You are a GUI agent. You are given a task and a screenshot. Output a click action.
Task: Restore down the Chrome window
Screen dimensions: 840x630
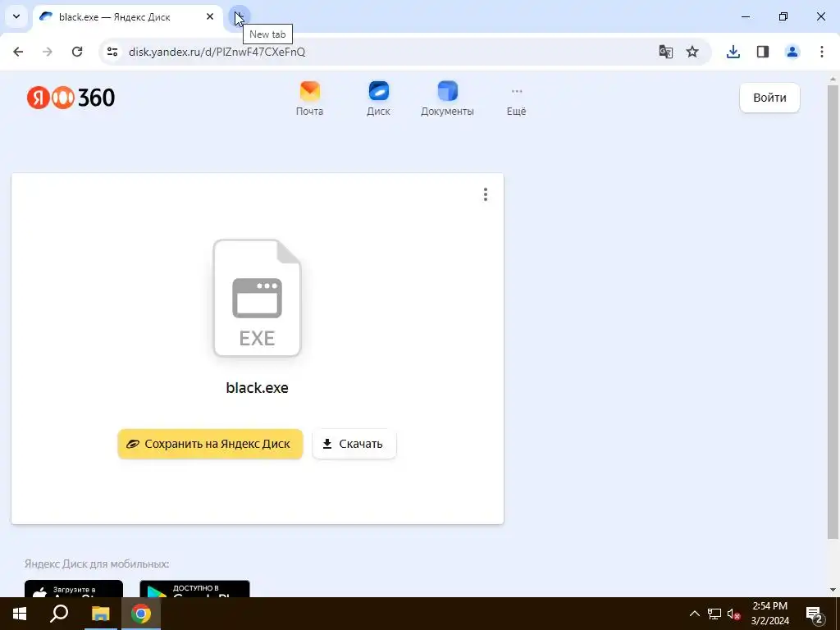click(783, 16)
